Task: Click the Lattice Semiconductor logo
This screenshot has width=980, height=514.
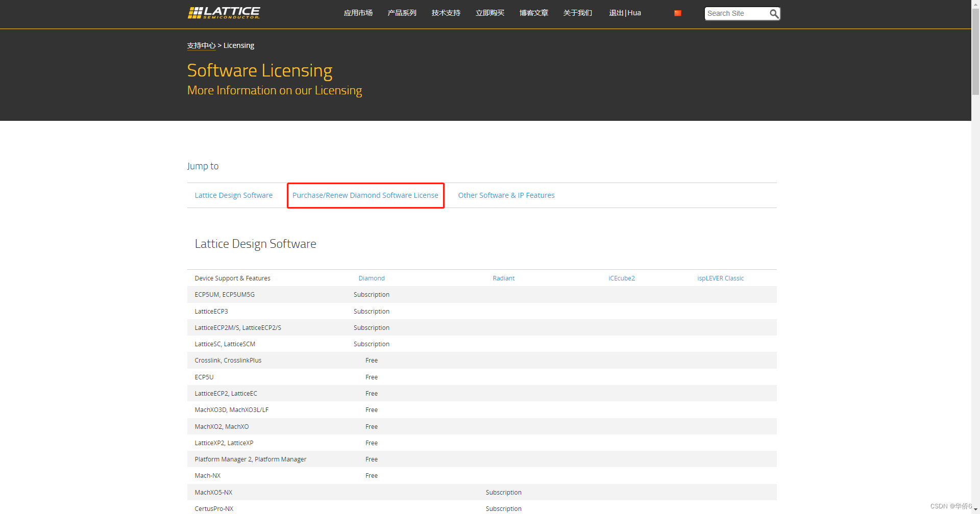Action: coord(224,13)
